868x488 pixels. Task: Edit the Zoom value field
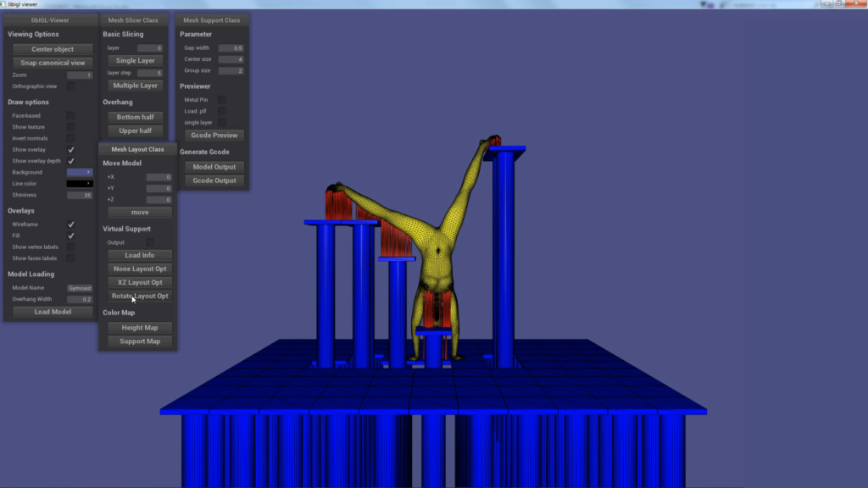click(80, 75)
